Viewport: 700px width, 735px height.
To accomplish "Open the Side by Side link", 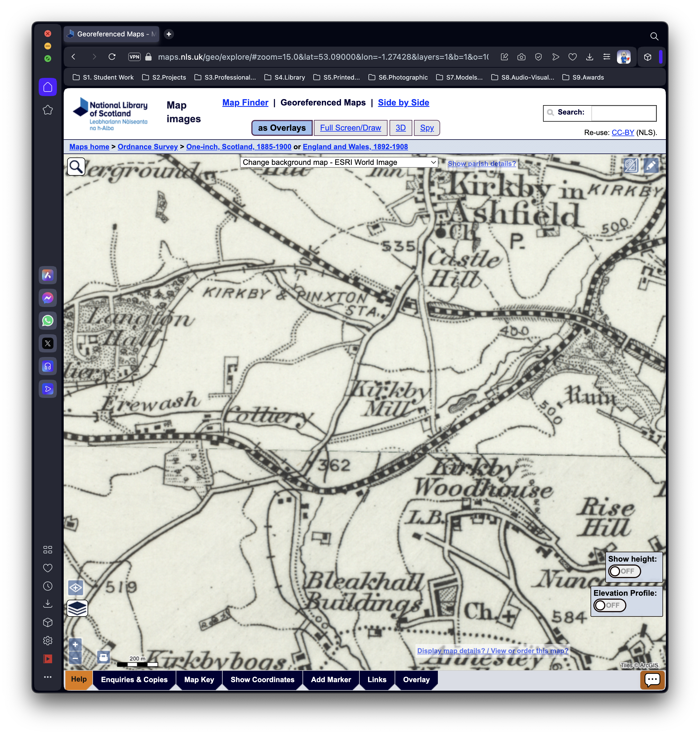I will (403, 103).
